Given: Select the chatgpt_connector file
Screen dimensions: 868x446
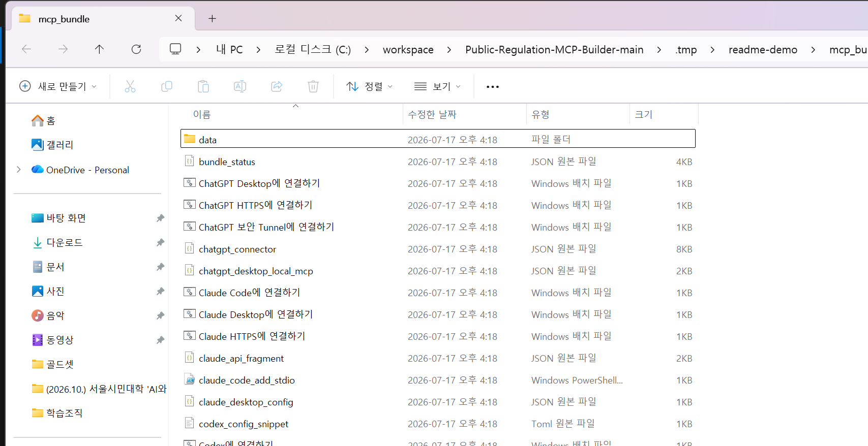Looking at the screenshot, I should (x=438, y=249).
